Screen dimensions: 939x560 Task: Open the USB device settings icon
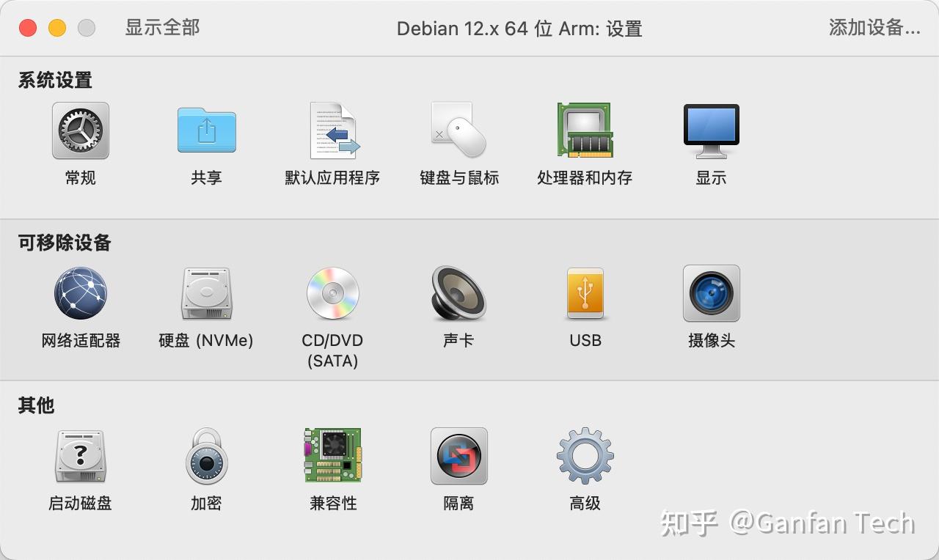click(585, 293)
